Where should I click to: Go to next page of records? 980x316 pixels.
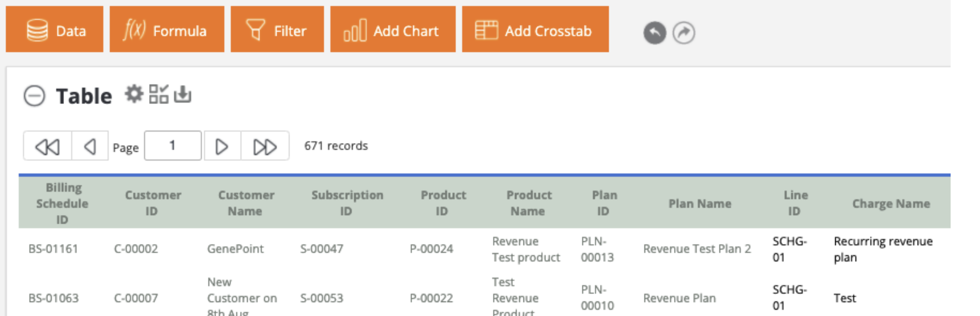(222, 146)
